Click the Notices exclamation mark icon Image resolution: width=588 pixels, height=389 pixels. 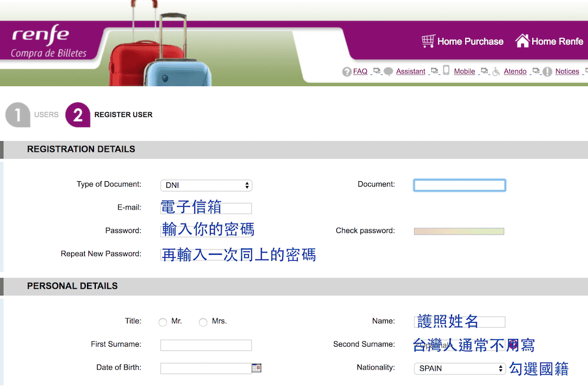click(547, 71)
